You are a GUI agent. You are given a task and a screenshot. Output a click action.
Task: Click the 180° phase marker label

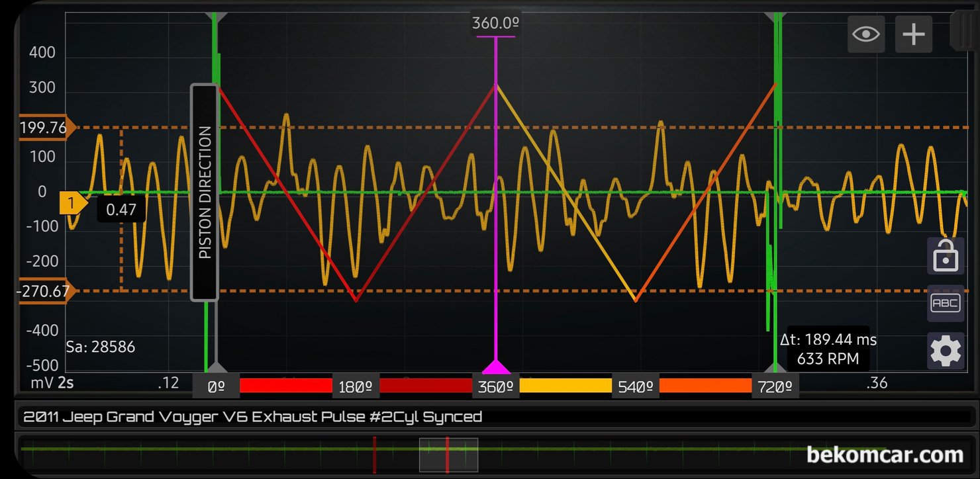pos(356,387)
